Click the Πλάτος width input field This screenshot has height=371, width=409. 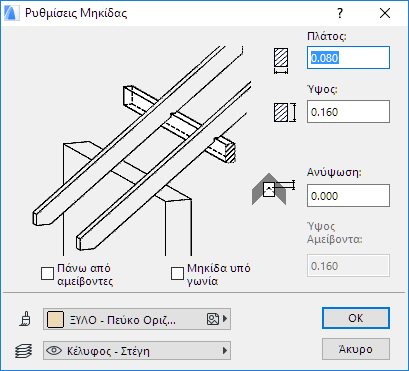pyautogui.click(x=348, y=58)
